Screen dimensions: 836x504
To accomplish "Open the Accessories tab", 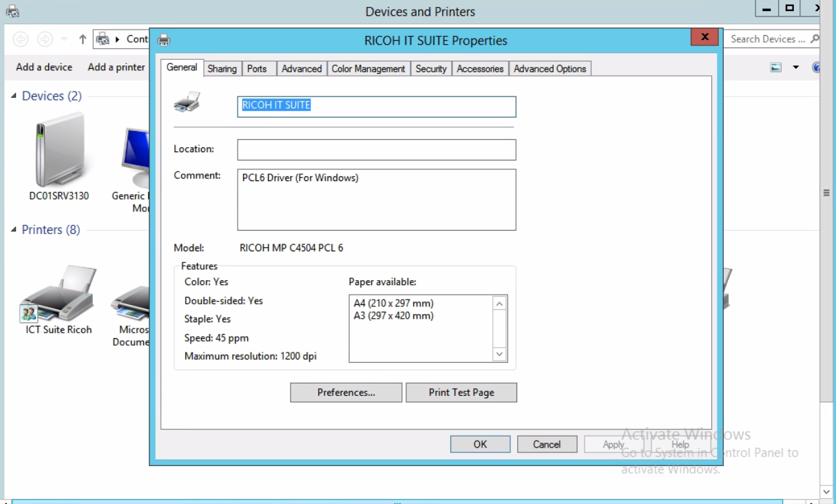I will pos(480,69).
